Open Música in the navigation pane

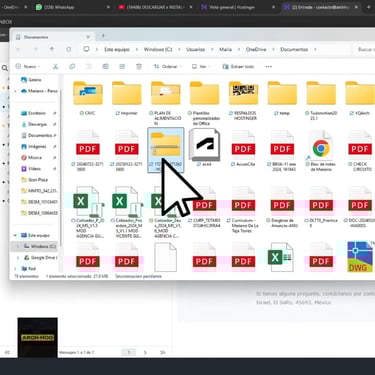(32, 158)
